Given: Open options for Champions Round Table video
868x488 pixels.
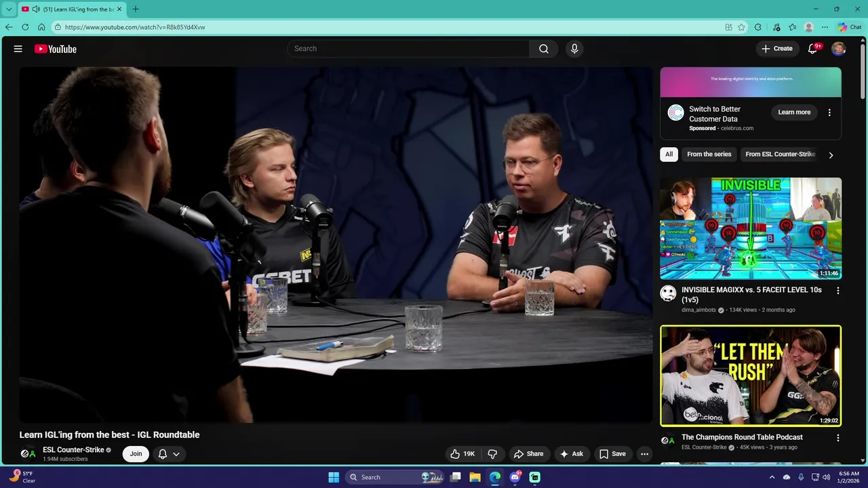Looking at the screenshot, I should click(837, 438).
